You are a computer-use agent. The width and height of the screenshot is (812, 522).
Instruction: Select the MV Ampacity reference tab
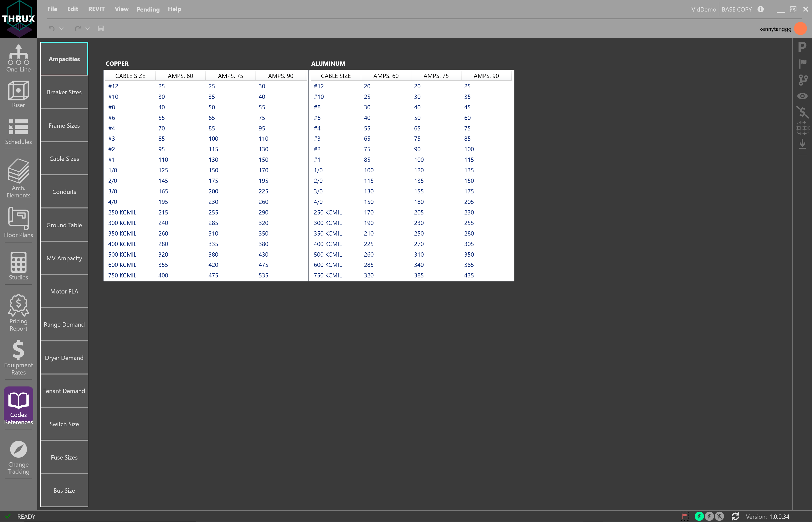click(x=64, y=258)
